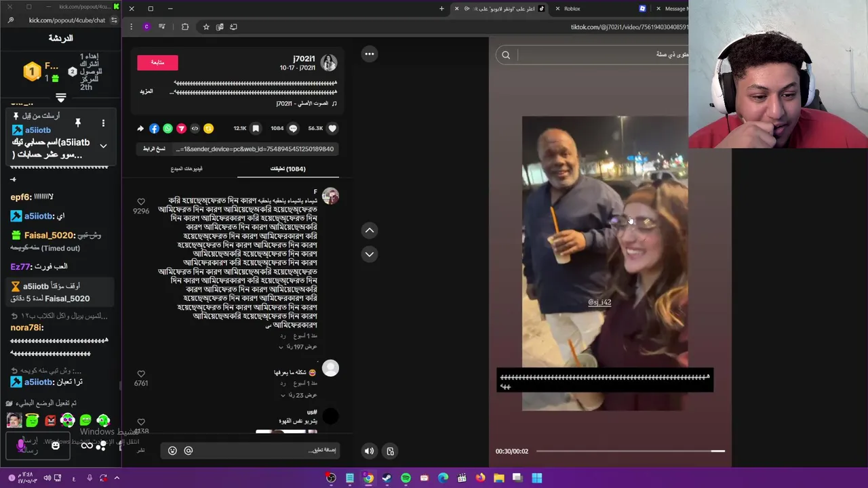Switch to the comments (1084) tab
868x488 pixels.
coord(288,169)
